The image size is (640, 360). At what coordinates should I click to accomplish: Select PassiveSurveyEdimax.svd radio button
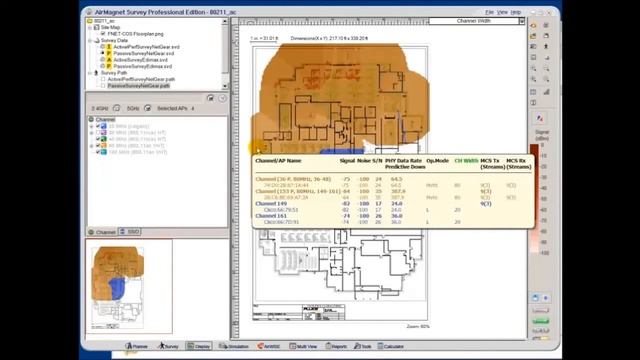click(103, 66)
